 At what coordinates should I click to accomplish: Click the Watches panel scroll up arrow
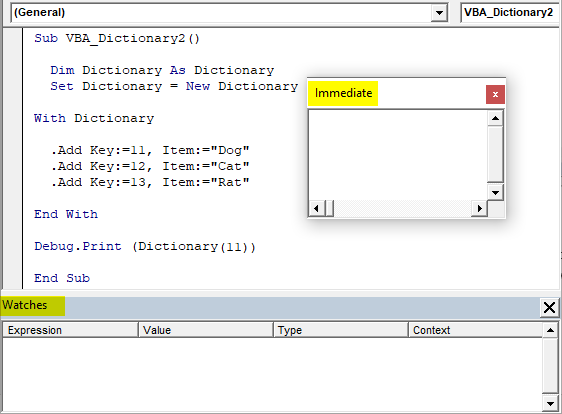[x=550, y=330]
